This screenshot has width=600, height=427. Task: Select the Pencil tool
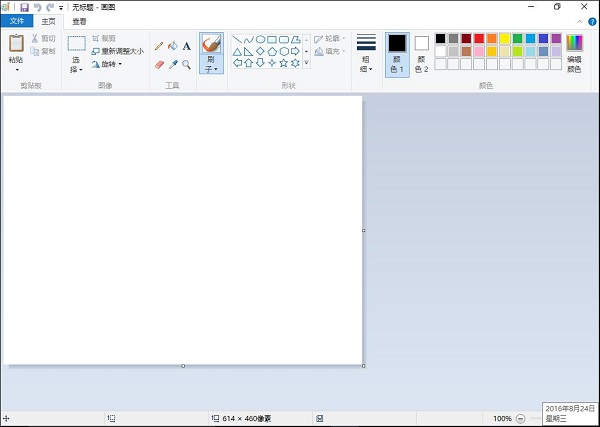click(158, 46)
